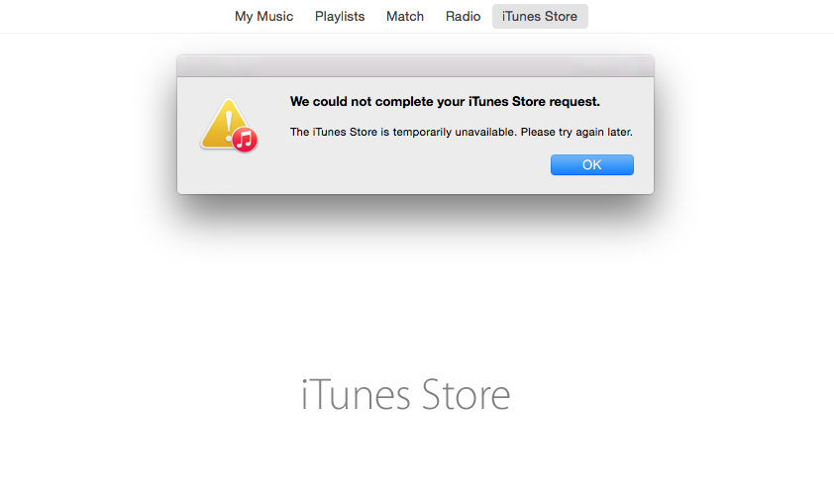Click the yellow warning triangle icon
The width and height of the screenshot is (834, 504).
point(226,124)
